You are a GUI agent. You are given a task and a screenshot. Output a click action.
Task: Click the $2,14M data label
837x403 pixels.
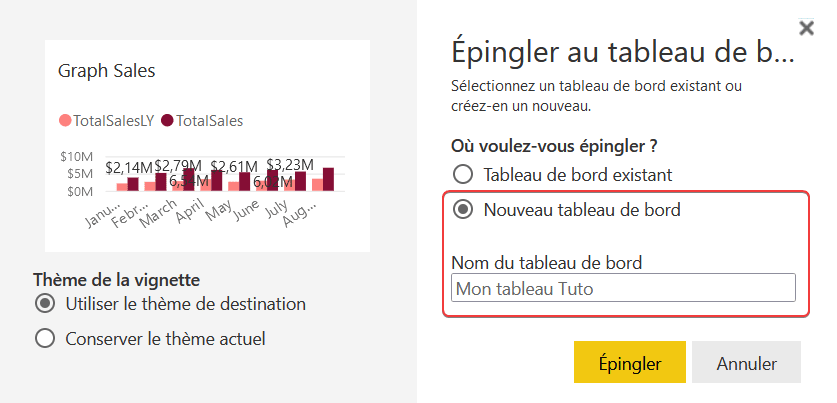click(x=129, y=168)
